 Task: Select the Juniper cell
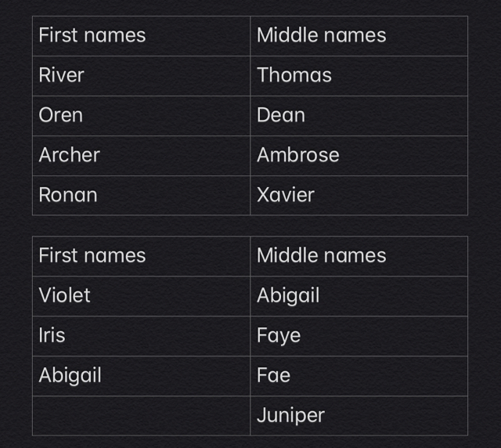point(359,416)
